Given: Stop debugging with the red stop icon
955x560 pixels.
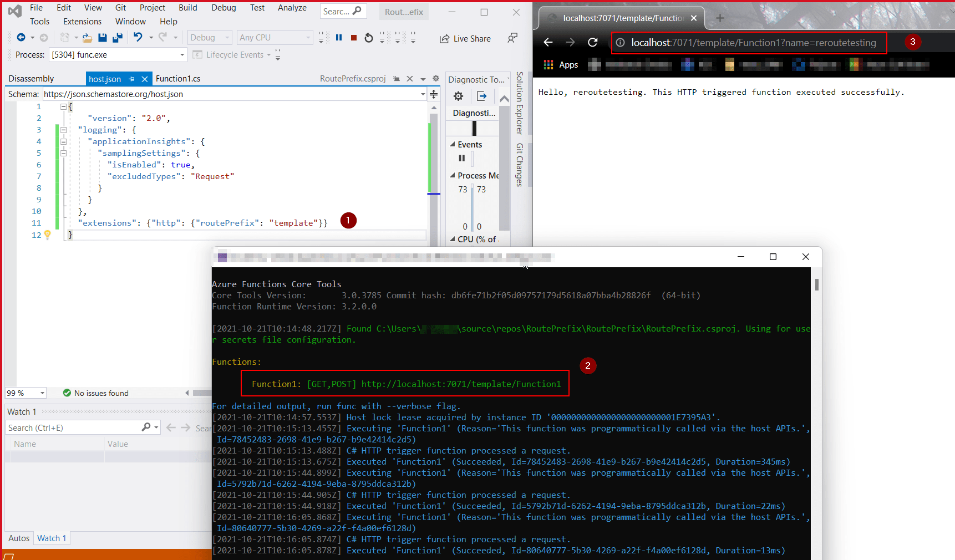Looking at the screenshot, I should coord(353,37).
